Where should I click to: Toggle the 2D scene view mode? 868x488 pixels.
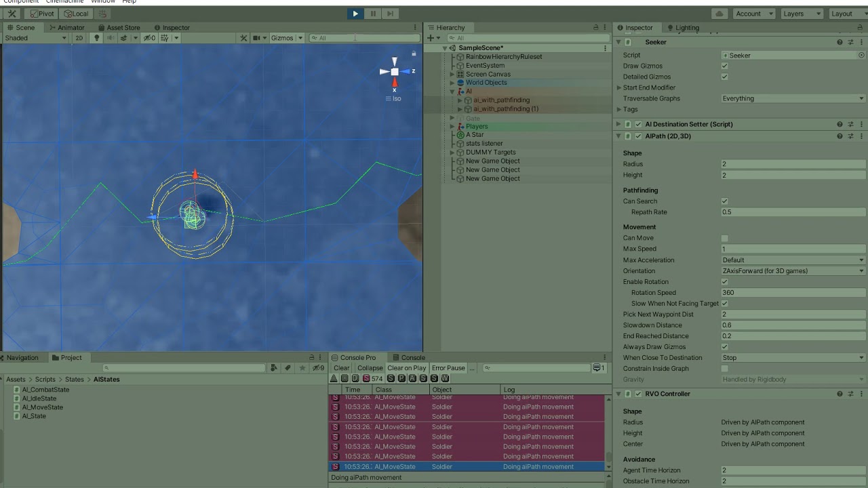click(79, 38)
